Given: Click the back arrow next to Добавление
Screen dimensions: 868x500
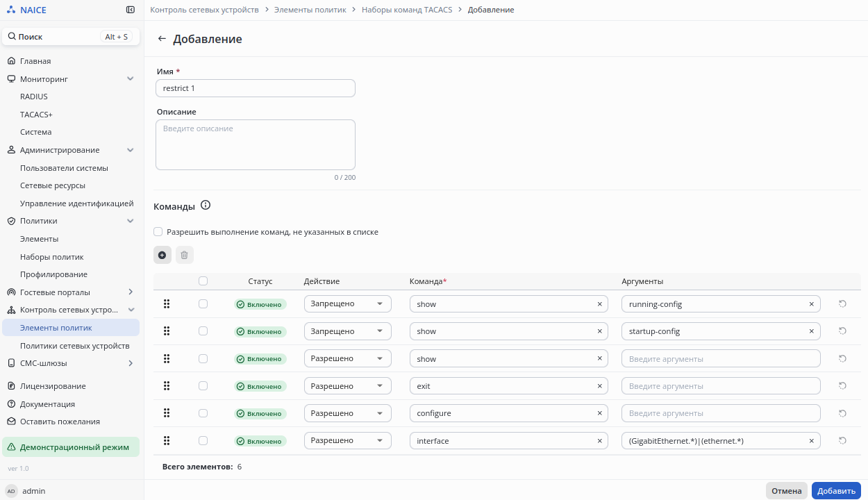Looking at the screenshot, I should coord(162,39).
